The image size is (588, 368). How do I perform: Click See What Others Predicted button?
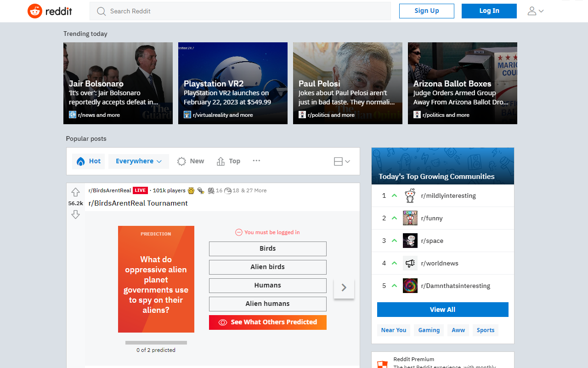(268, 322)
